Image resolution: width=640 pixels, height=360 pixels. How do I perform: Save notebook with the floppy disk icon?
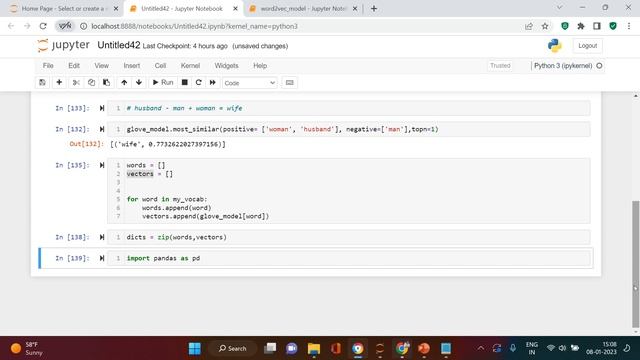pos(42,82)
